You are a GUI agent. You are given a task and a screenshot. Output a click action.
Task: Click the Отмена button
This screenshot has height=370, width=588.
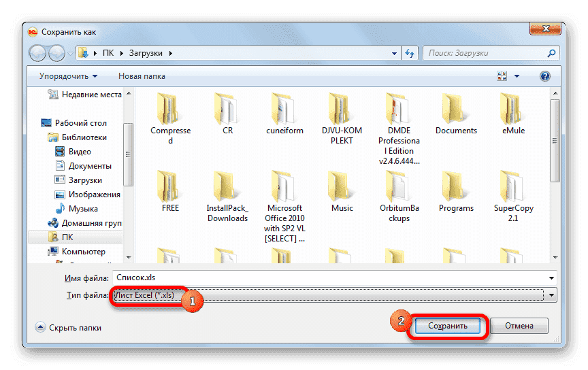[519, 326]
